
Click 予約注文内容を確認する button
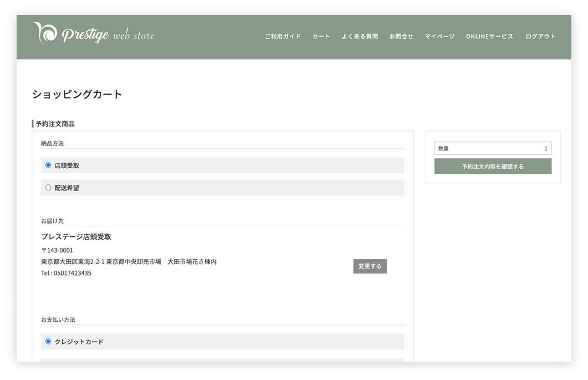coord(493,166)
